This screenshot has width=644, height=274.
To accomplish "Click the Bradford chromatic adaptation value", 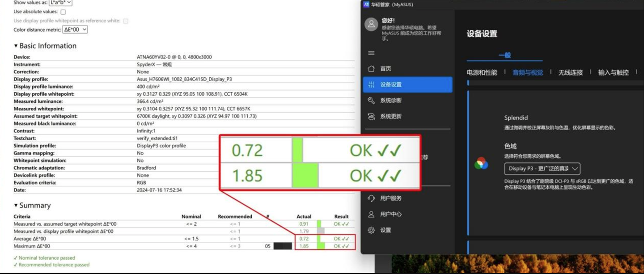I will pos(146,168).
